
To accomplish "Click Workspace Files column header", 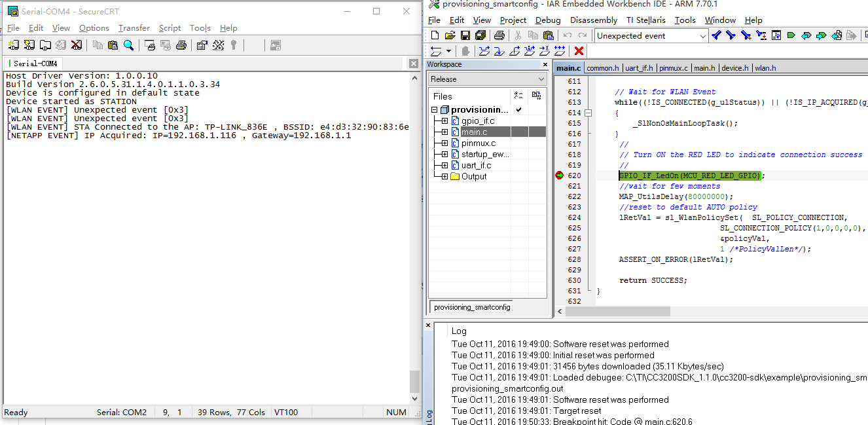I will (x=470, y=96).
